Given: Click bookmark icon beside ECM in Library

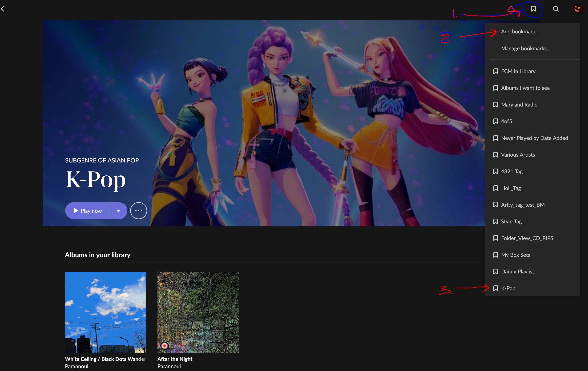Looking at the screenshot, I should click(x=495, y=71).
